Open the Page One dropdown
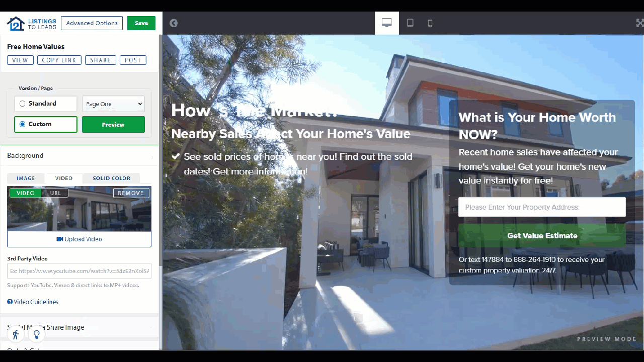The height and width of the screenshot is (362, 644). [x=113, y=104]
